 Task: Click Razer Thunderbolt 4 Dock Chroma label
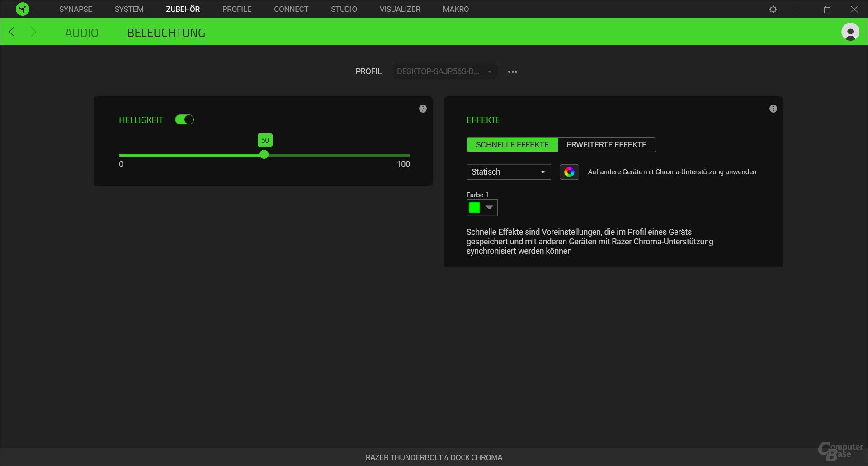[x=434, y=457]
